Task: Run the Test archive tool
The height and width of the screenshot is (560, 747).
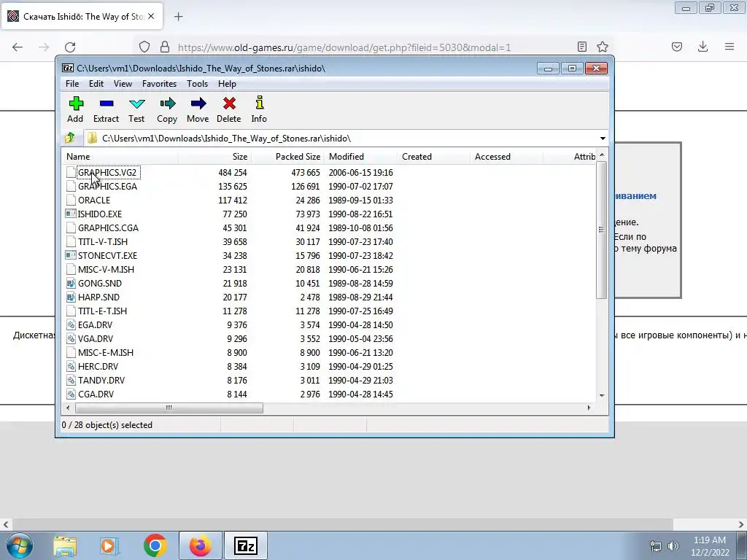Action: coord(136,109)
